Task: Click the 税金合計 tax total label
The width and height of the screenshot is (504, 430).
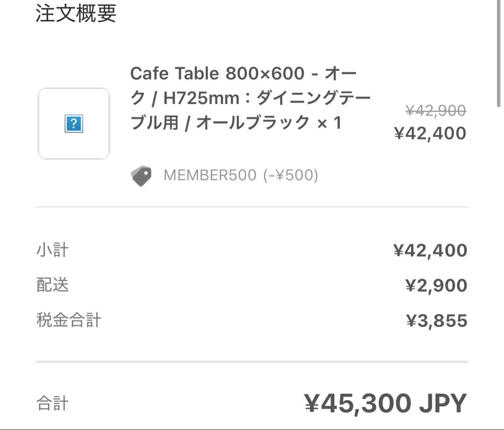Action: point(69,320)
